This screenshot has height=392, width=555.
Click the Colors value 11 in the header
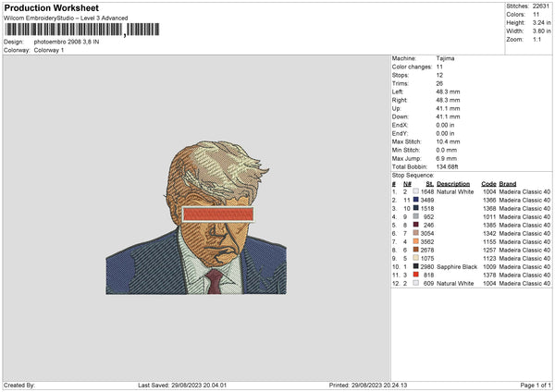point(536,15)
